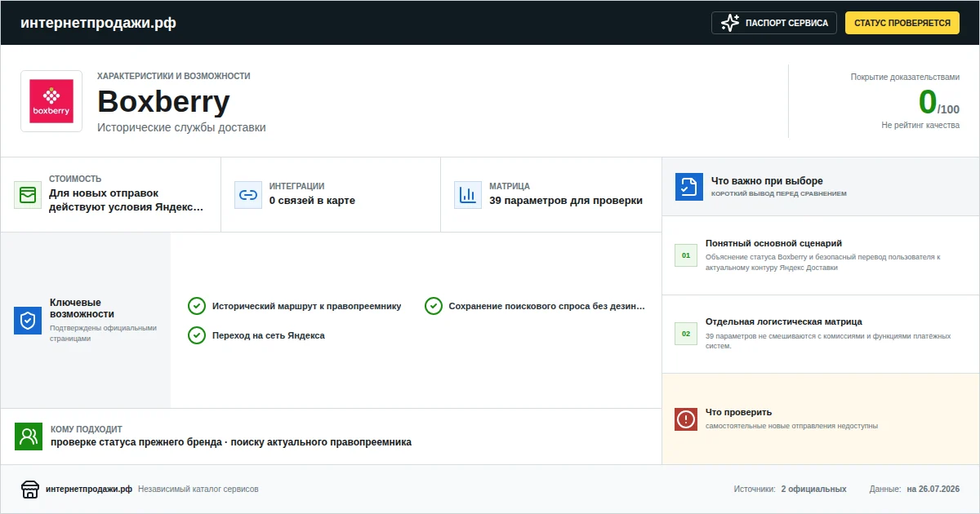
Task: Click the storefront icon in the footer
Action: (30, 490)
